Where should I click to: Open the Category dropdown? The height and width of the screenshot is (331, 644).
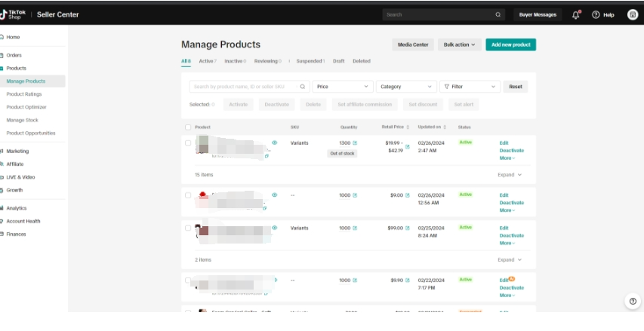pos(406,87)
